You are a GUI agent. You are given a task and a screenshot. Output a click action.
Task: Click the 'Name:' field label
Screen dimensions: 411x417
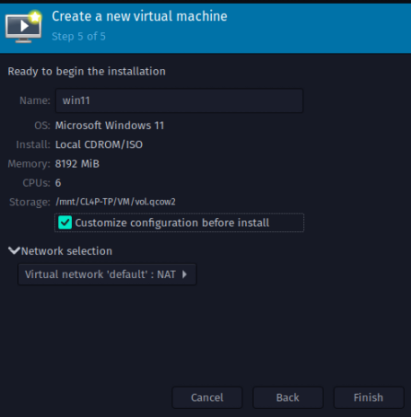tap(35, 100)
